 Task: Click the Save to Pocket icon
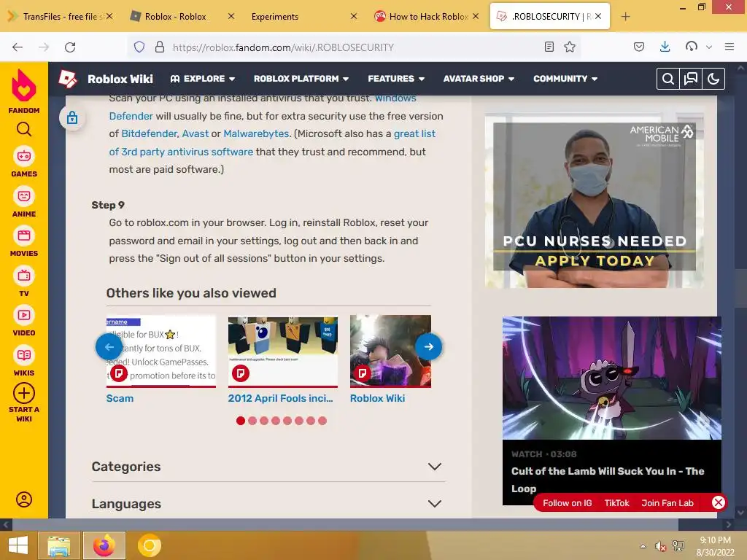[x=639, y=47]
